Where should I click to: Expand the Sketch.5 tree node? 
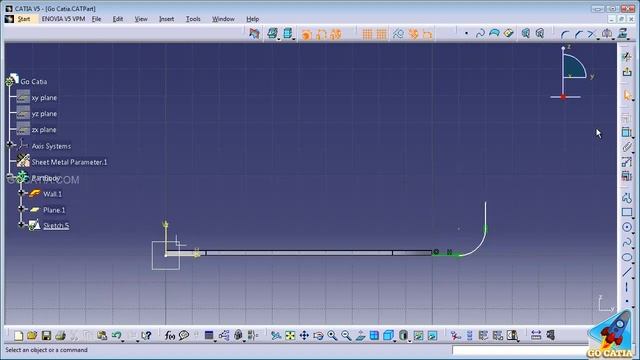pyautogui.click(x=21, y=224)
